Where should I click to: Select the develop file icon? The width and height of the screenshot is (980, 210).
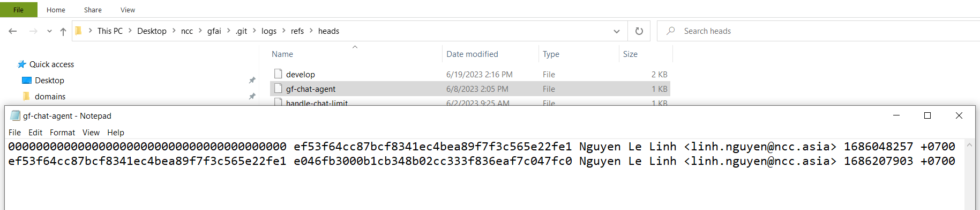[278, 74]
